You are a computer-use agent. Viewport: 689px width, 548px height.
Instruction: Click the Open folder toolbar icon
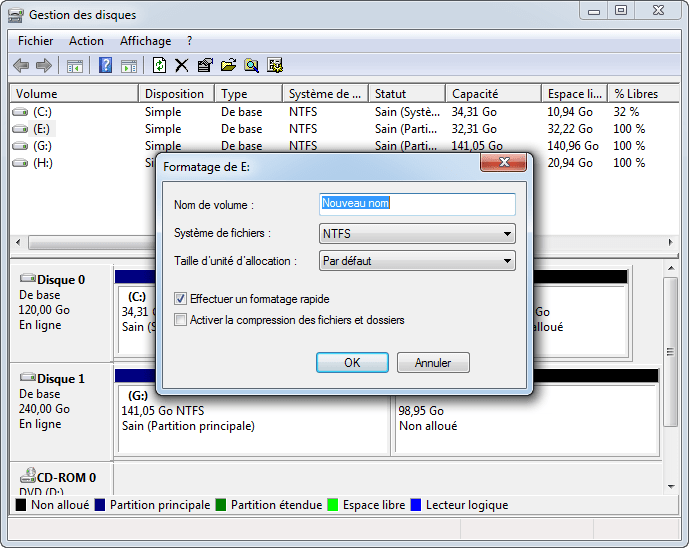pyautogui.click(x=228, y=66)
